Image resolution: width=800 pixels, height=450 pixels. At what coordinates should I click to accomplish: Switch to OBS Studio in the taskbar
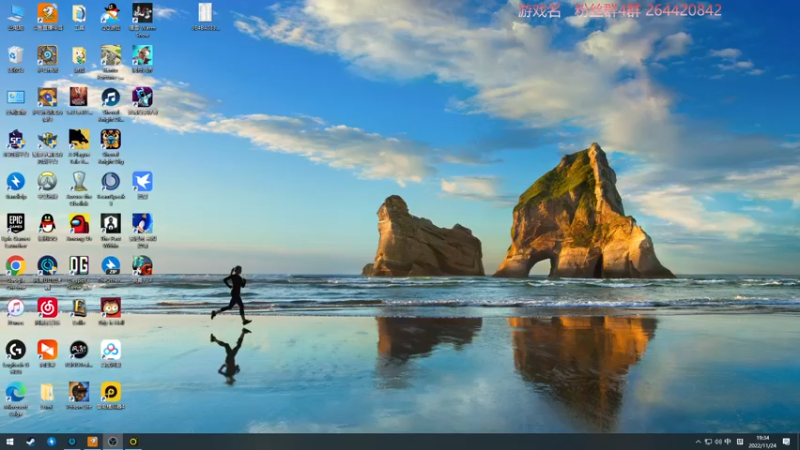(x=113, y=442)
